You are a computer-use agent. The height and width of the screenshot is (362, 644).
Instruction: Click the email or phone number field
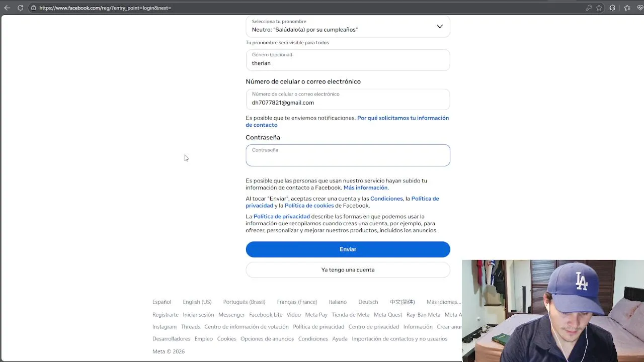pos(348,99)
